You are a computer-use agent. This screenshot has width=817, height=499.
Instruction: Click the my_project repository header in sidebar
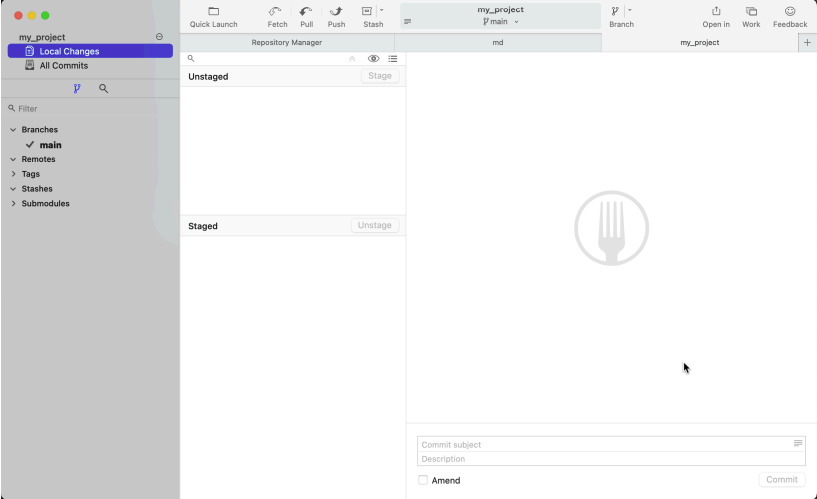pyautogui.click(x=42, y=37)
